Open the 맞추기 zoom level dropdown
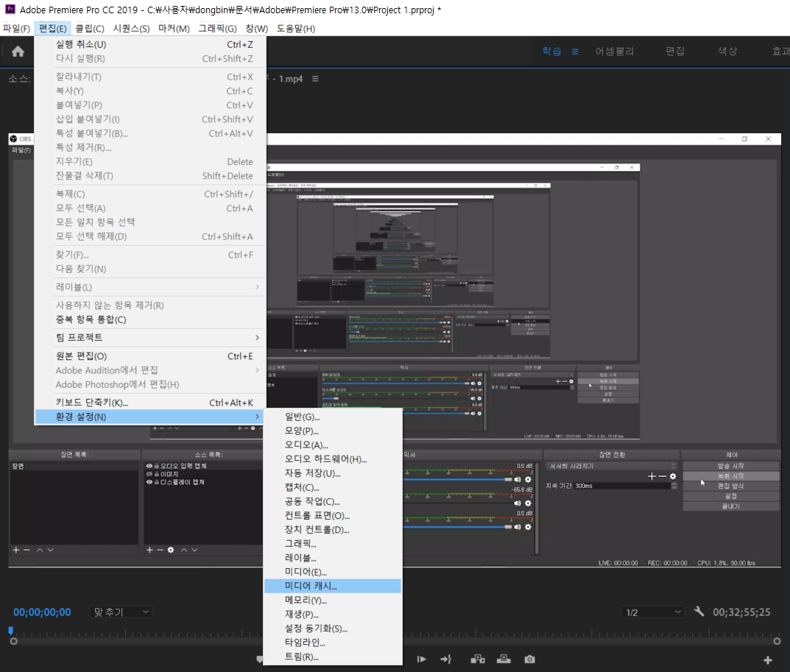Screen dimensions: 790x672 pyautogui.click(x=121, y=612)
